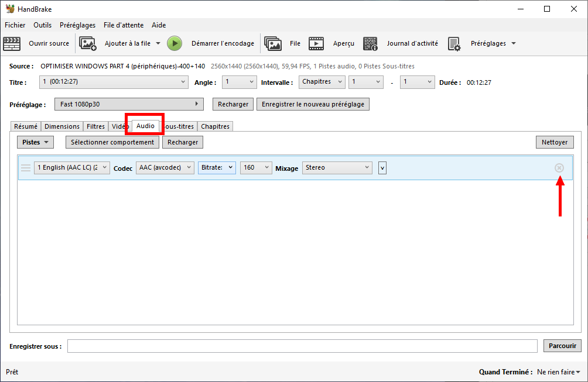
Task: Click the Ajouter à la file image icon
Action: point(88,43)
